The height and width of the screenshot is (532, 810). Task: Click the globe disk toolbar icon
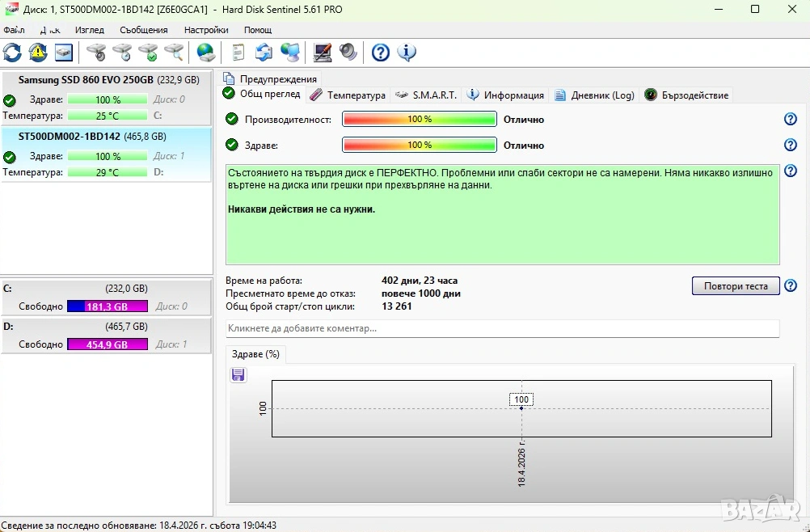[x=206, y=53]
